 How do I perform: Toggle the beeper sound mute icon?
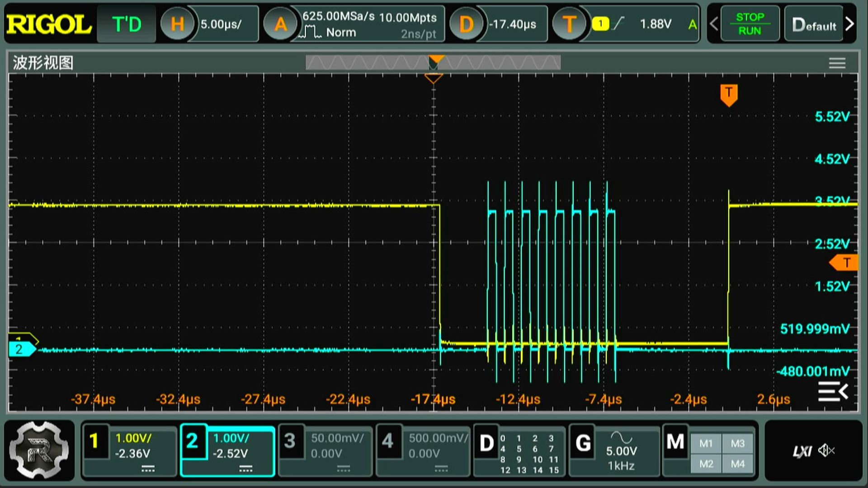coord(826,450)
